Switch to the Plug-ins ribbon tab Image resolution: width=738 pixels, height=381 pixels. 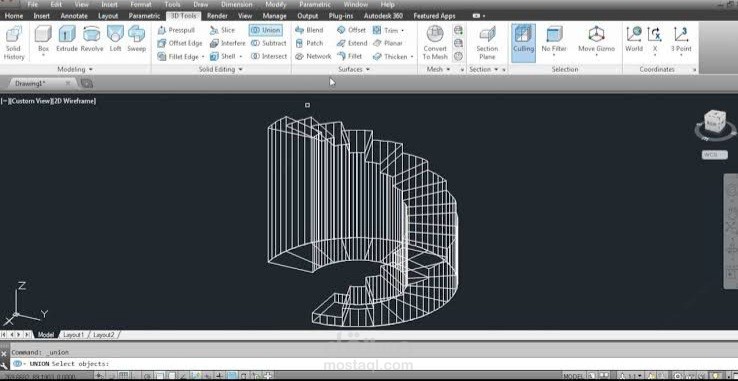pyautogui.click(x=342, y=16)
